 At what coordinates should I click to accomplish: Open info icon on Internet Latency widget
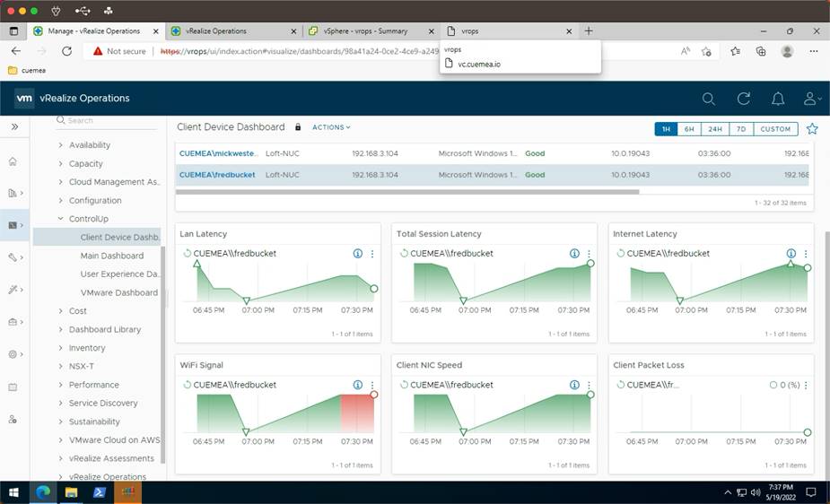click(791, 253)
